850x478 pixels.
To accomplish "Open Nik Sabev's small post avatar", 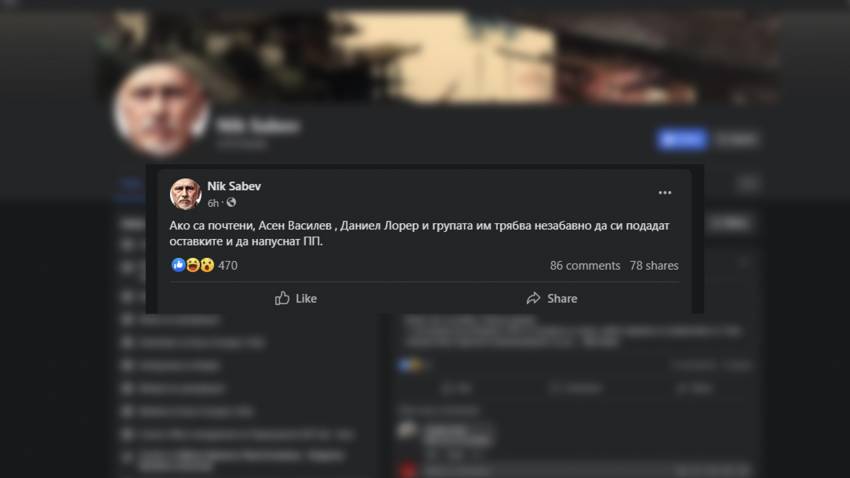I will click(185, 193).
